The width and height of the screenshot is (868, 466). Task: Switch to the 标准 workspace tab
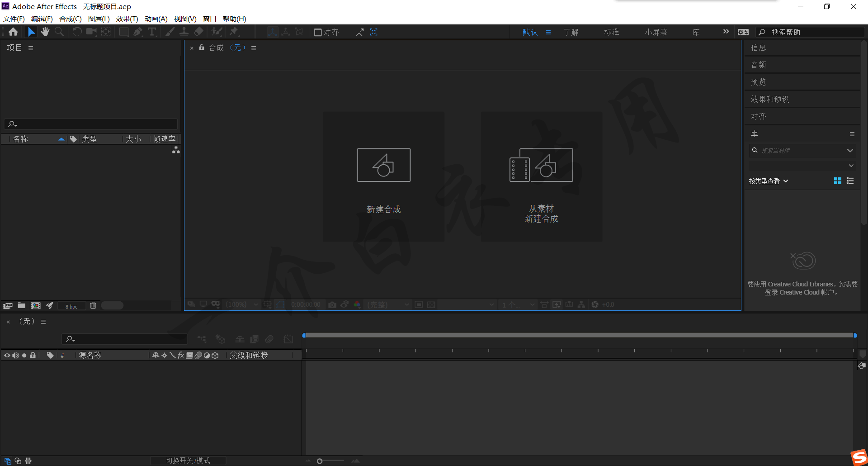[x=611, y=32]
